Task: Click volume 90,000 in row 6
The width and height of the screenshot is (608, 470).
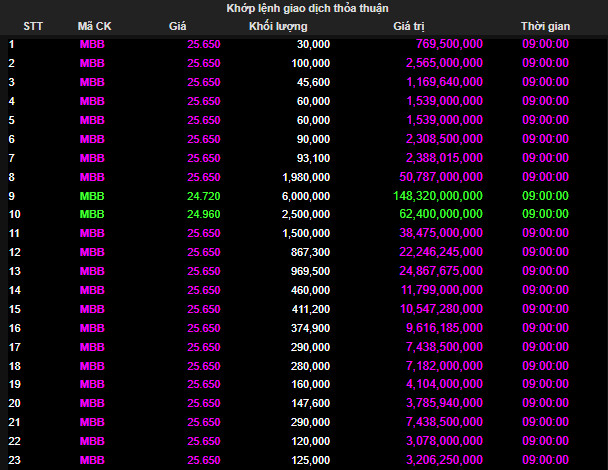Action: tap(313, 139)
